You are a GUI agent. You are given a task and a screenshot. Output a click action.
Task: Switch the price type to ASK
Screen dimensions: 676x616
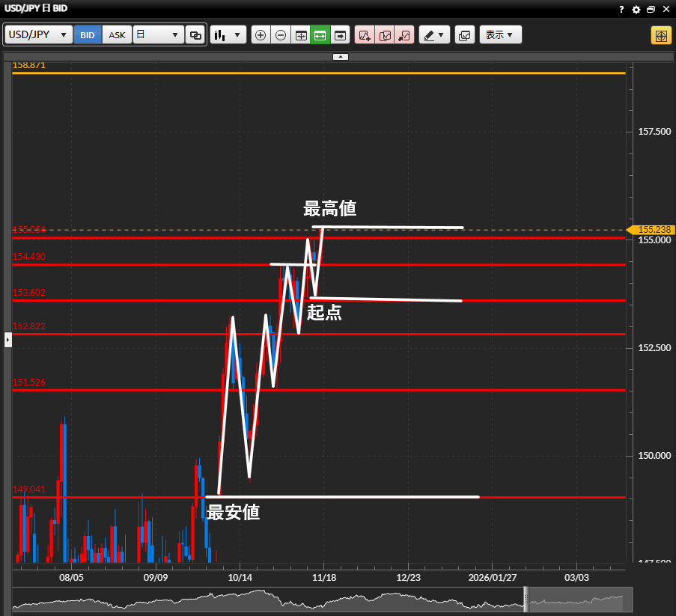[117, 35]
